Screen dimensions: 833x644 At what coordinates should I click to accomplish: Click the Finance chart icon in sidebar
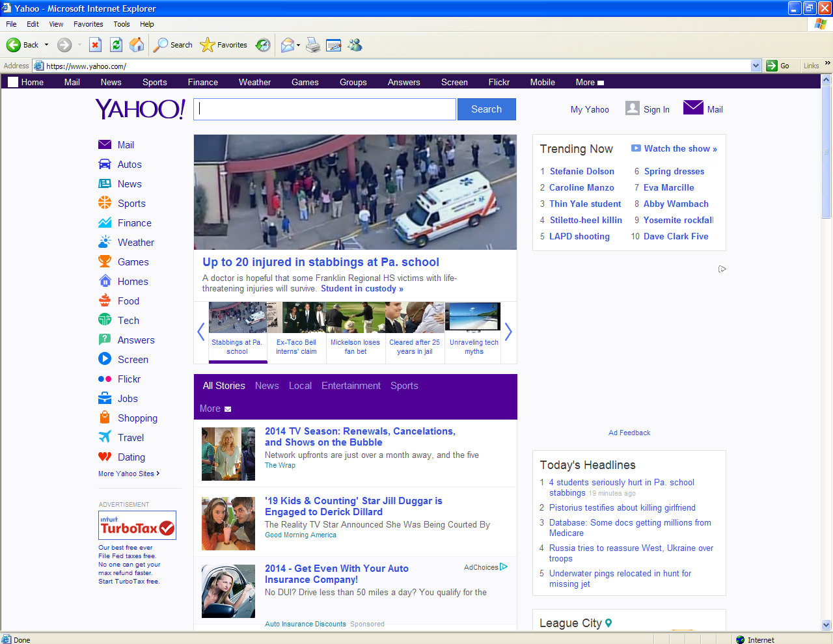click(x=105, y=222)
